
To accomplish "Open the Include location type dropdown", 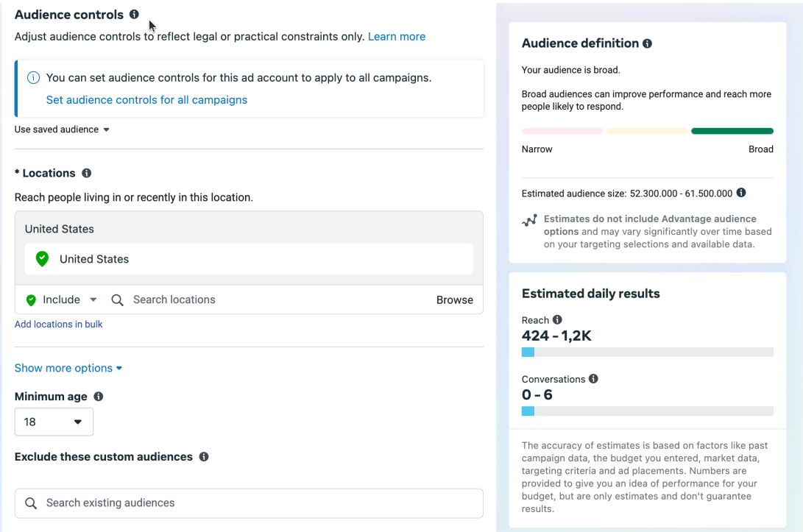I will coord(62,299).
